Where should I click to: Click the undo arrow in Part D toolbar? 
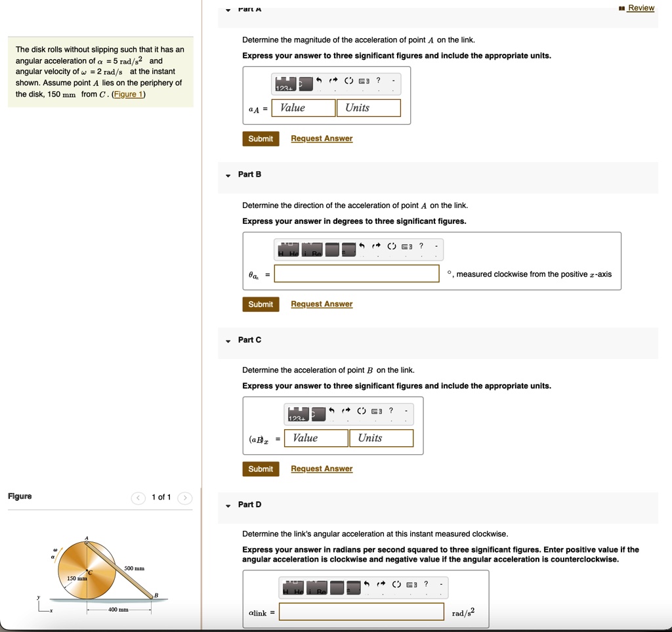point(366,584)
